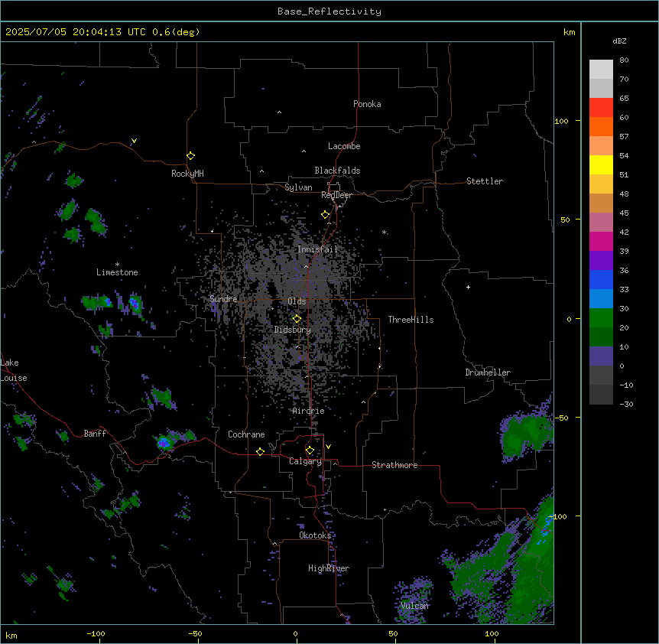Click the Lake Louise label

[x=14, y=370]
